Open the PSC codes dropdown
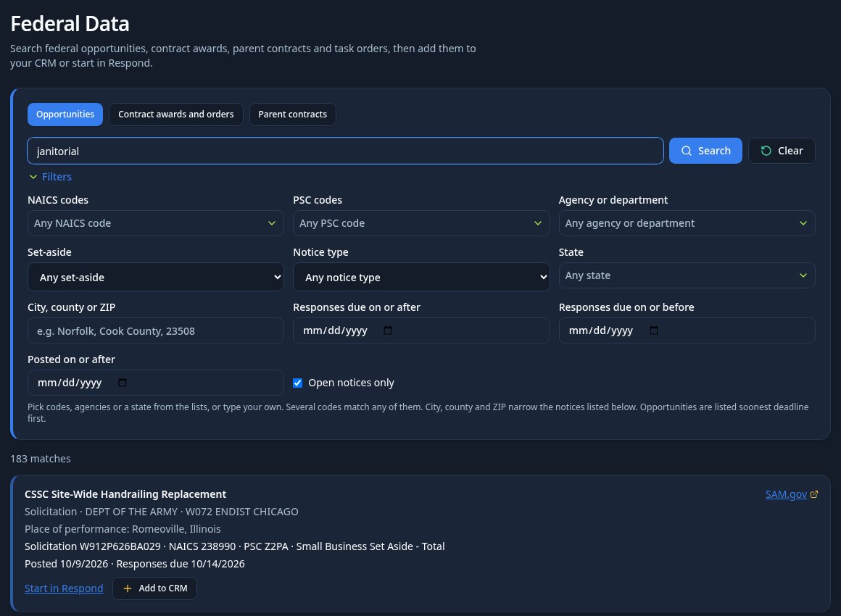This screenshot has height=616, width=841. tap(421, 223)
